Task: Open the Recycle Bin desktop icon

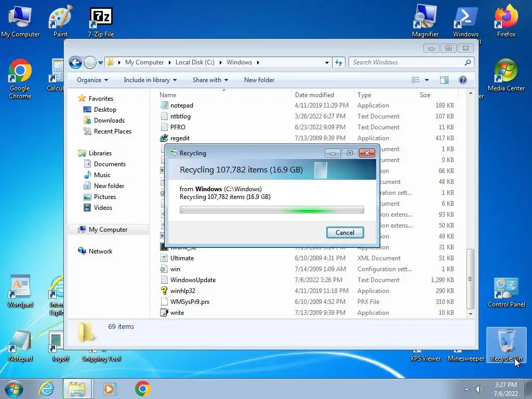Action: 506,345
